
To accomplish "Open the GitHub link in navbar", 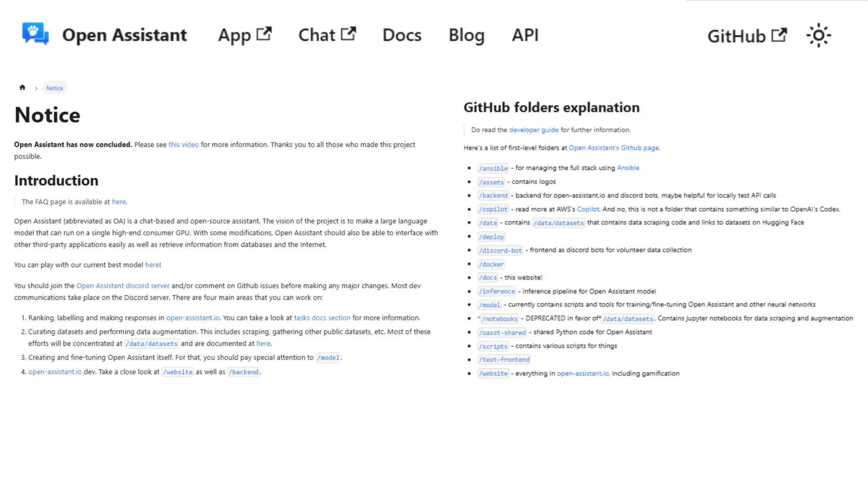I will 747,36.
